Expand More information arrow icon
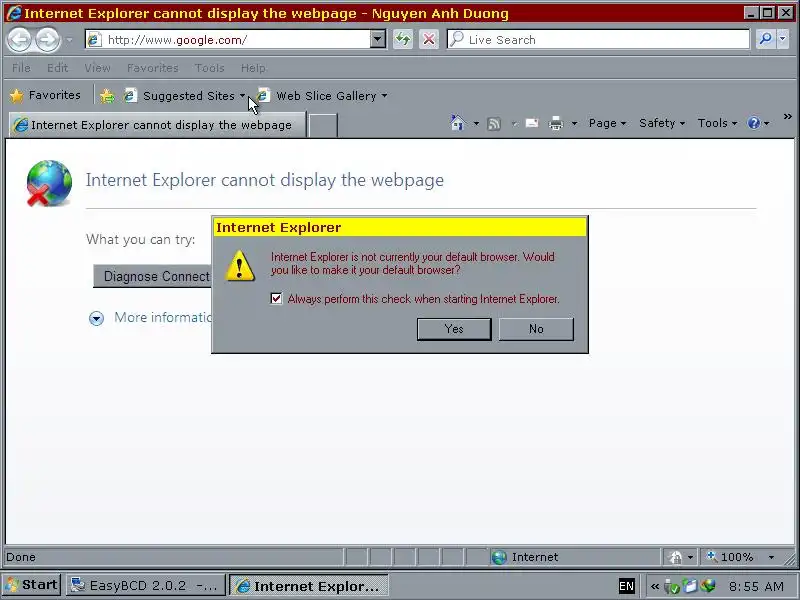 click(x=96, y=318)
